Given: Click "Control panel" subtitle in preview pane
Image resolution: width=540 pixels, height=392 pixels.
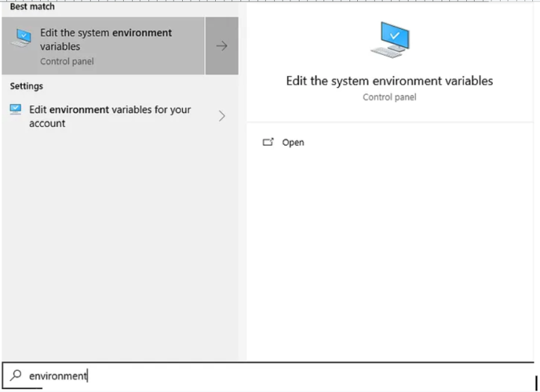Looking at the screenshot, I should [x=389, y=97].
